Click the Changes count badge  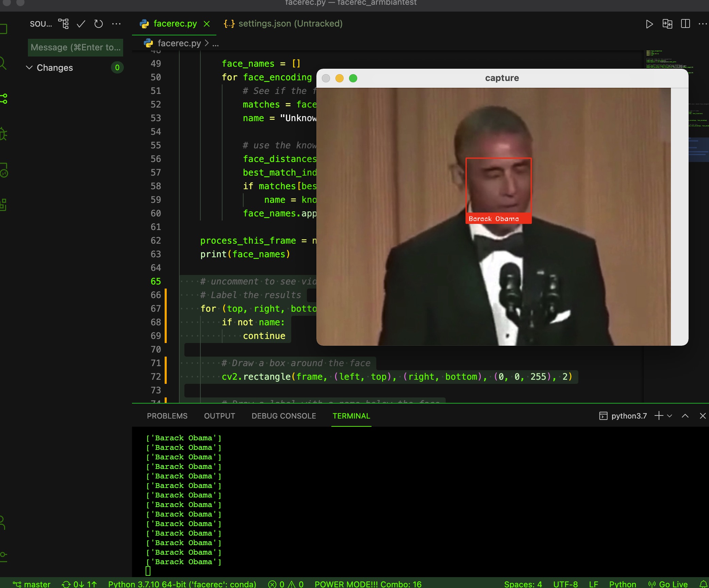(117, 67)
